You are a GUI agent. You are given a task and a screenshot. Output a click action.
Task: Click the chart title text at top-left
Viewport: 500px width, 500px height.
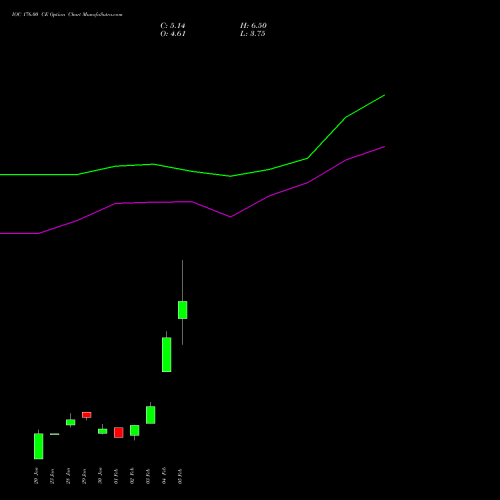point(67,15)
